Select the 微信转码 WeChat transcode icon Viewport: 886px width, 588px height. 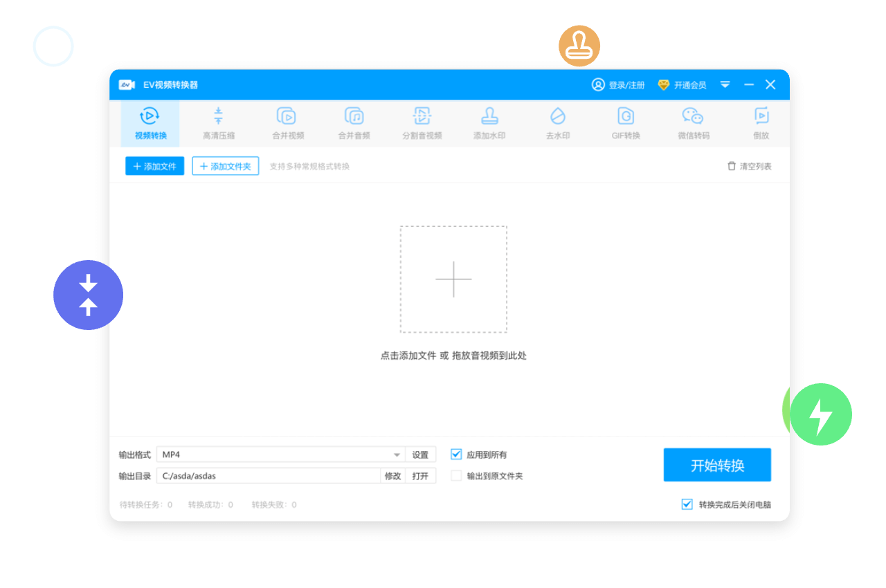(x=693, y=123)
